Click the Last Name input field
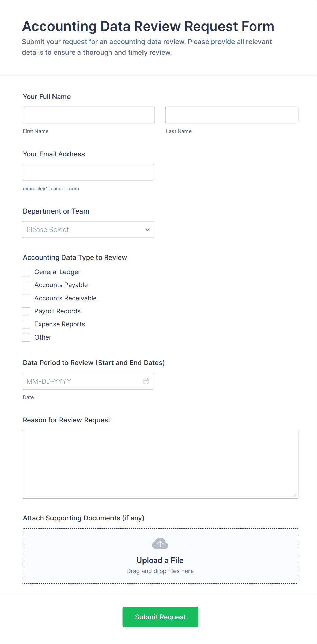 [231, 115]
